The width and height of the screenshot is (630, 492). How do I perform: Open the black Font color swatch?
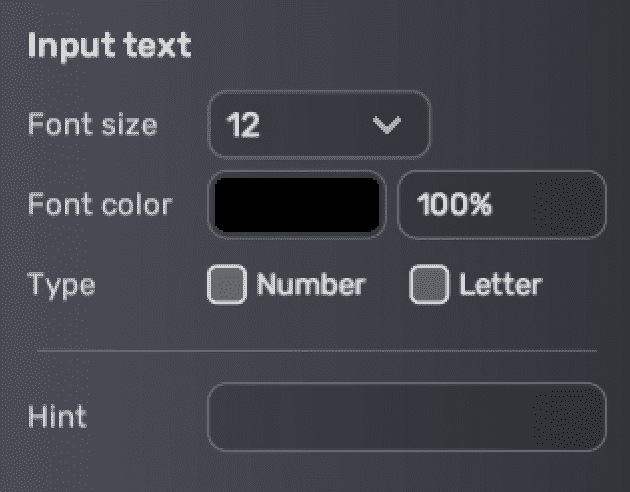coord(297,205)
